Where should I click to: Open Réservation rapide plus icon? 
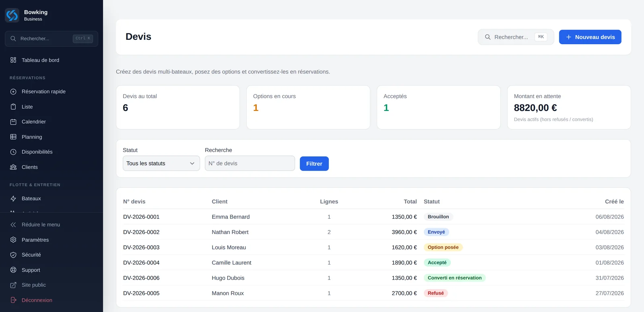click(x=13, y=92)
